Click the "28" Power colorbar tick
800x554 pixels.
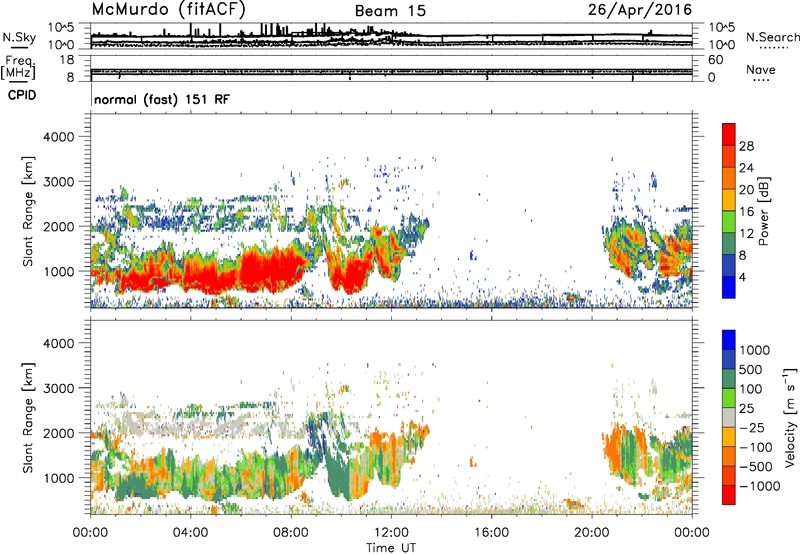tap(746, 146)
